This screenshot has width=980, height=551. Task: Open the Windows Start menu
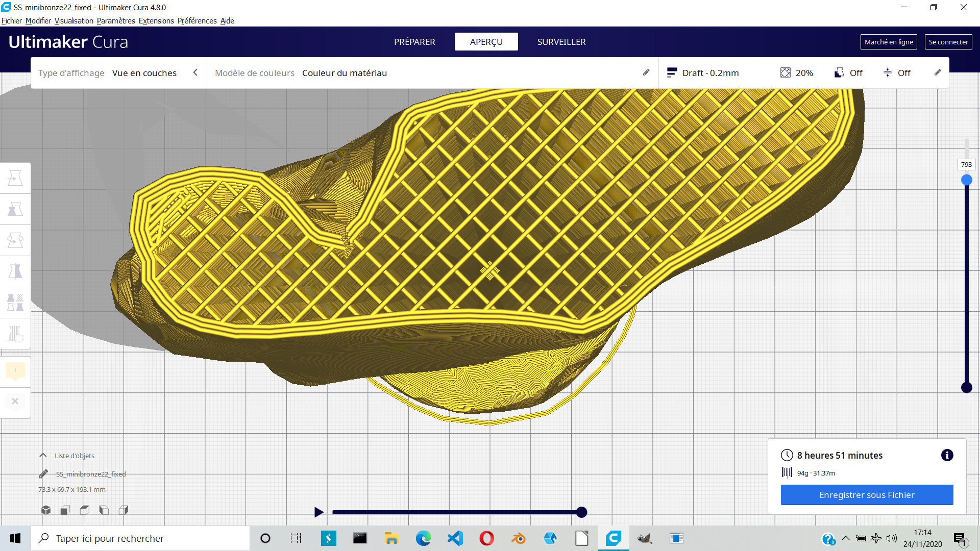(x=15, y=538)
